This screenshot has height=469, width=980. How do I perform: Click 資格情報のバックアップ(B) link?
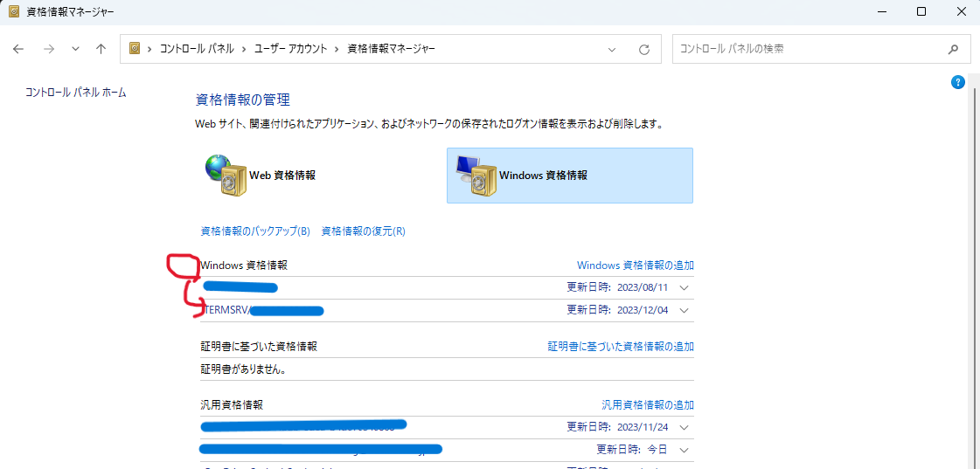[x=255, y=231]
